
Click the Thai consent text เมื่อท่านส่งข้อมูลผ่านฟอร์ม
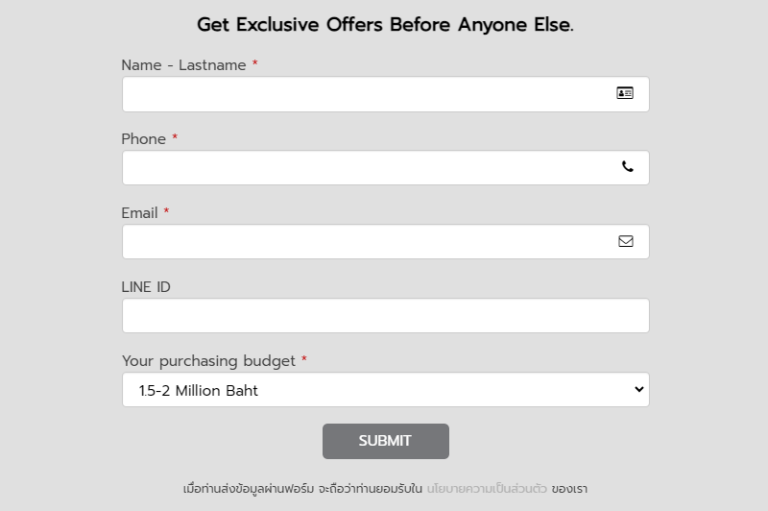pyautogui.click(x=248, y=488)
